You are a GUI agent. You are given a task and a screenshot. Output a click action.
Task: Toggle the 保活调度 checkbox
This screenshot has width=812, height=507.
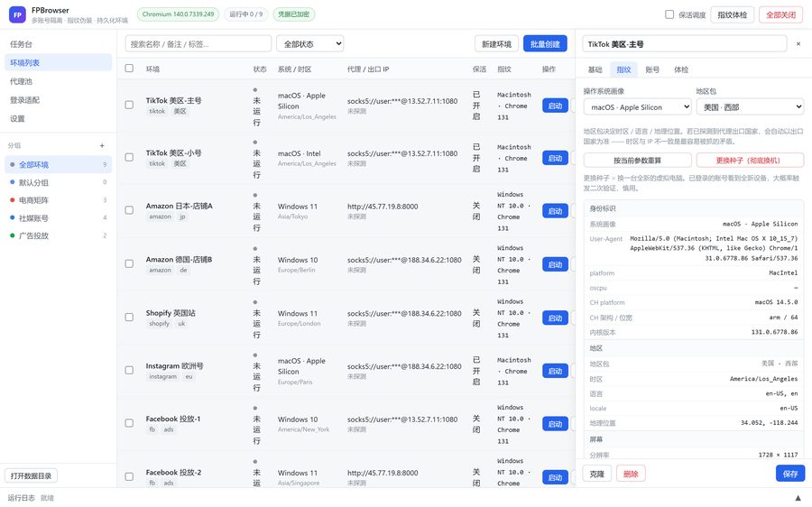(x=669, y=14)
